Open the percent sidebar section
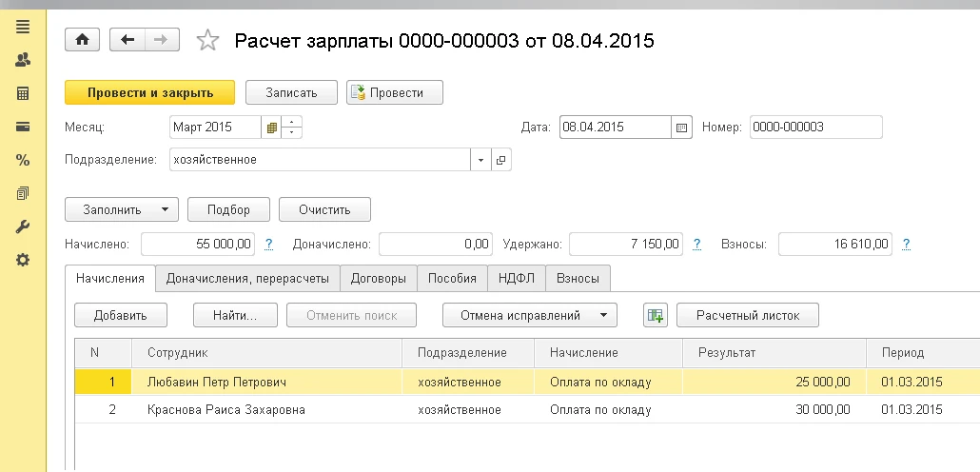The width and height of the screenshot is (980, 472). click(23, 160)
